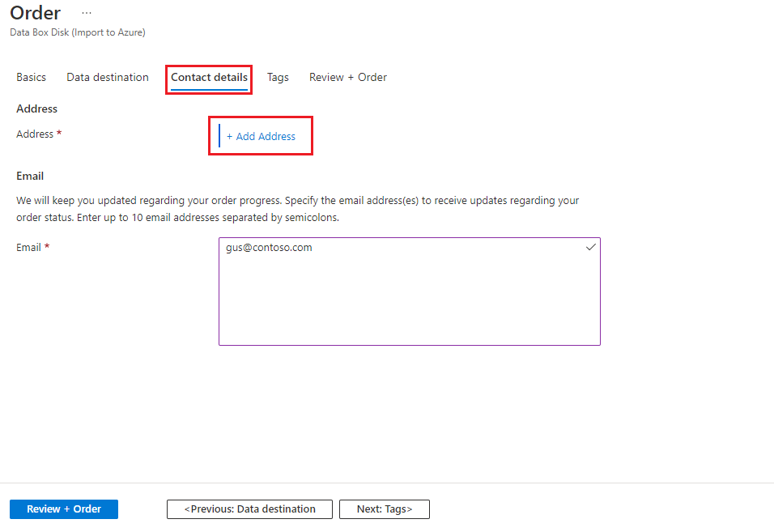The height and width of the screenshot is (532, 774).
Task: Click the Data Box Disk (Import to Azure) subtitle
Action: (x=77, y=32)
